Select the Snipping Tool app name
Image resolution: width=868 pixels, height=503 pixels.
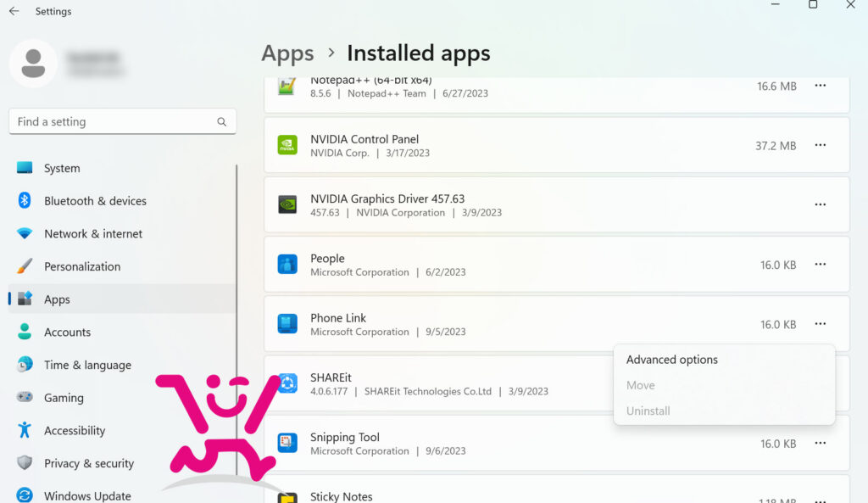click(344, 437)
